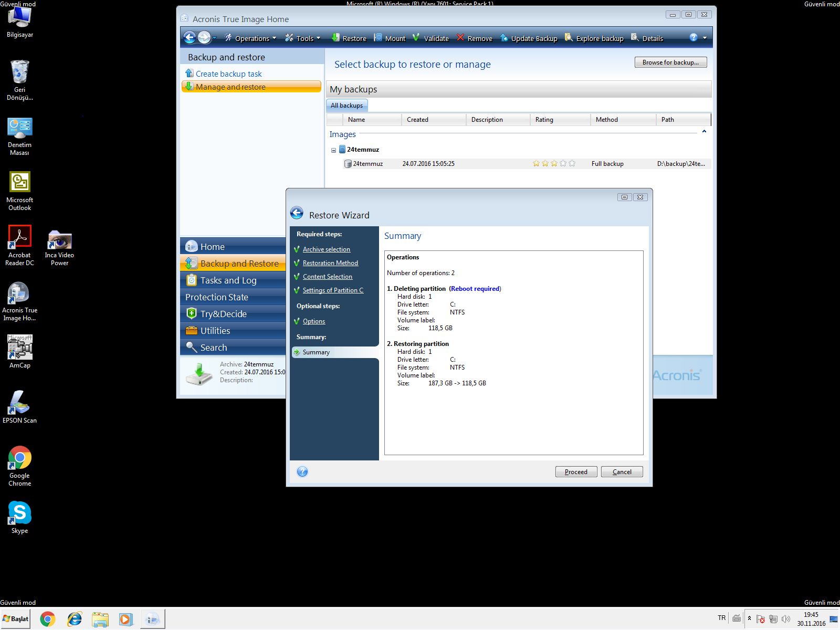Screen dimensions: 840x630
Task: Open the Bilgisayar desktop icon
Action: click(x=20, y=23)
